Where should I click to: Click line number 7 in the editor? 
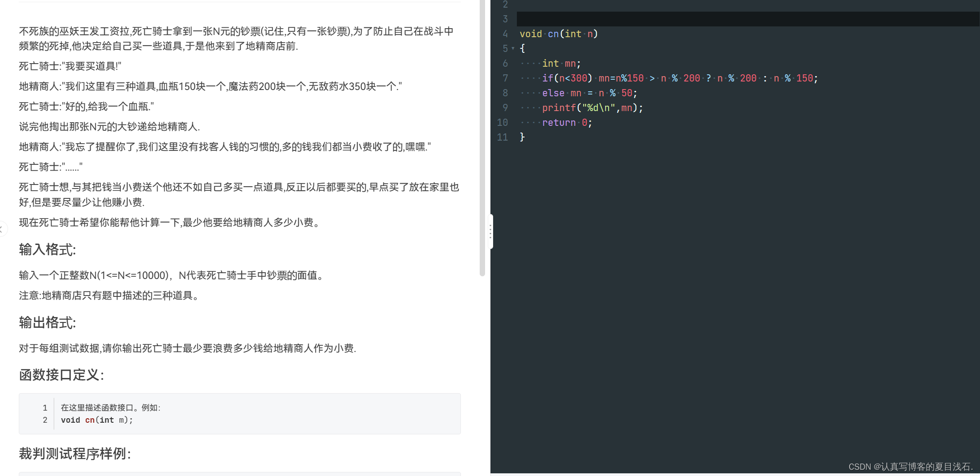point(505,78)
